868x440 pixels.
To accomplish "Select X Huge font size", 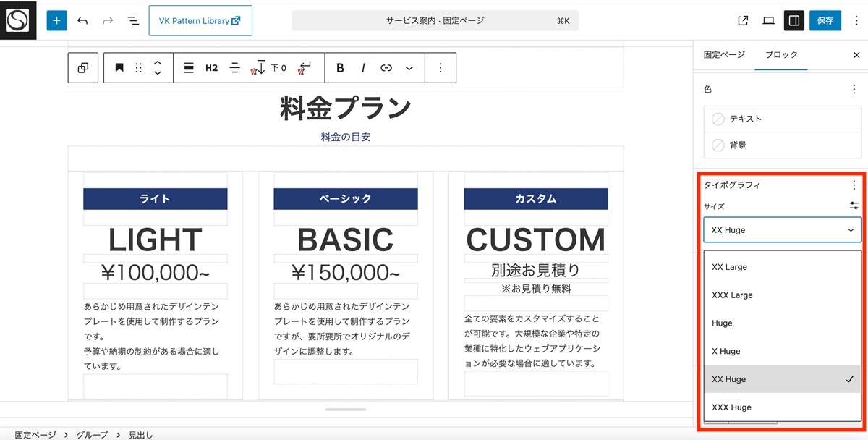I will pyautogui.click(x=783, y=352).
